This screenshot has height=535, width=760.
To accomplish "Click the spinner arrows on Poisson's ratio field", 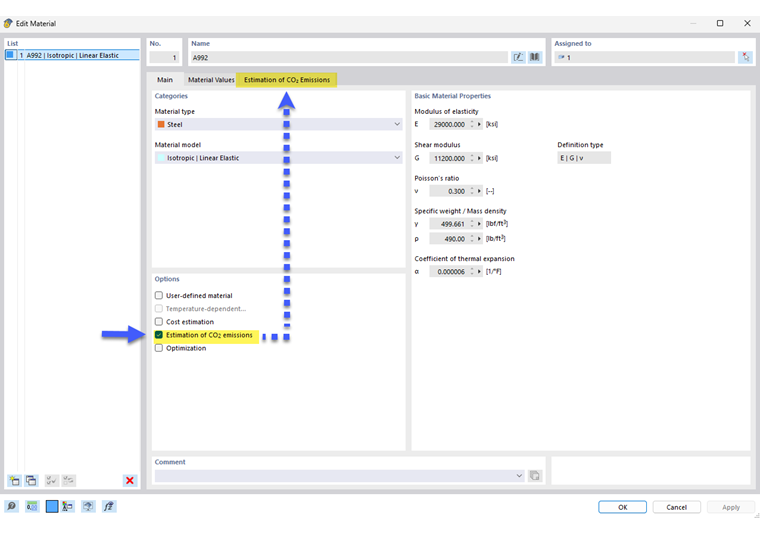I will pyautogui.click(x=472, y=191).
